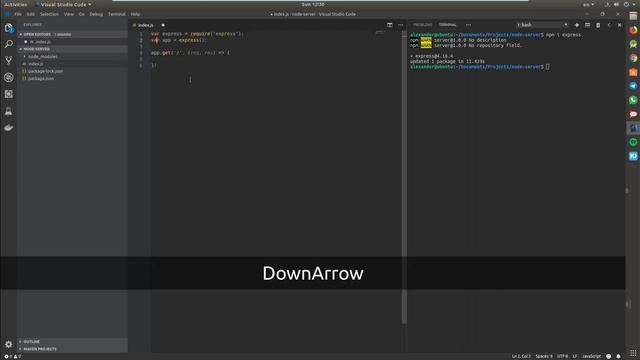Viewport: 640px width, 360px height.
Task: Click in the terminal at the prompt
Action: tap(547, 67)
